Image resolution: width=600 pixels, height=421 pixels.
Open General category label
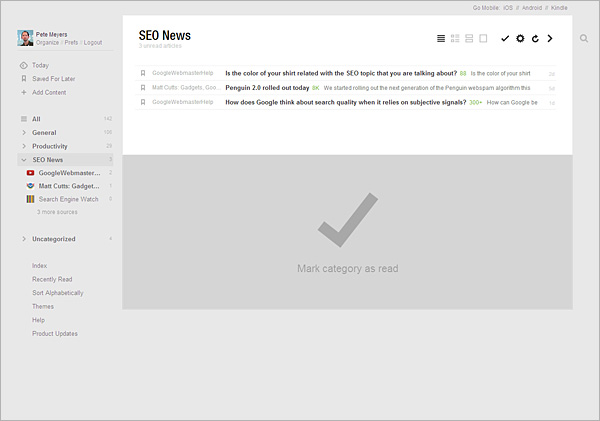click(x=44, y=133)
